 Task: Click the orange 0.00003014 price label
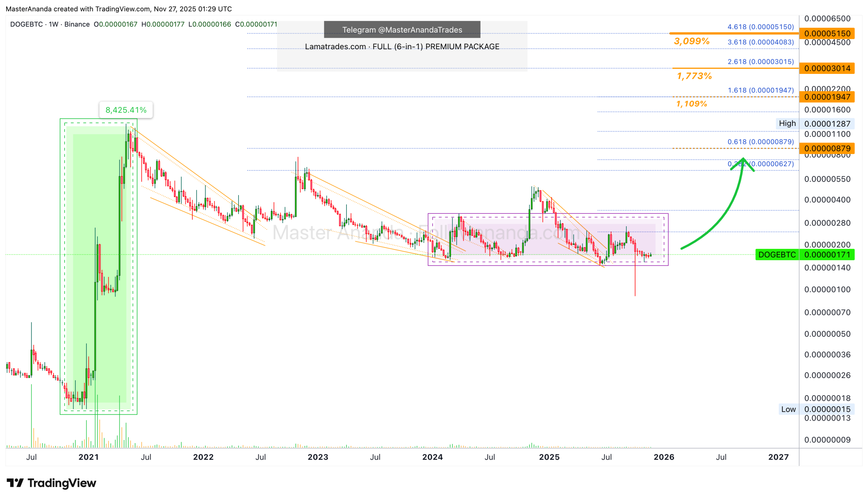click(x=827, y=68)
